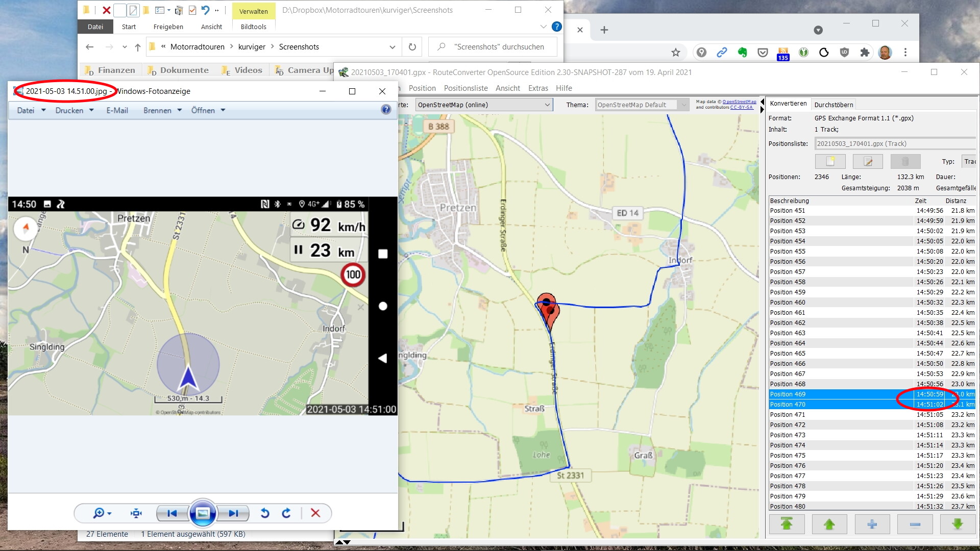Select the Konvertieren tab

788,104
